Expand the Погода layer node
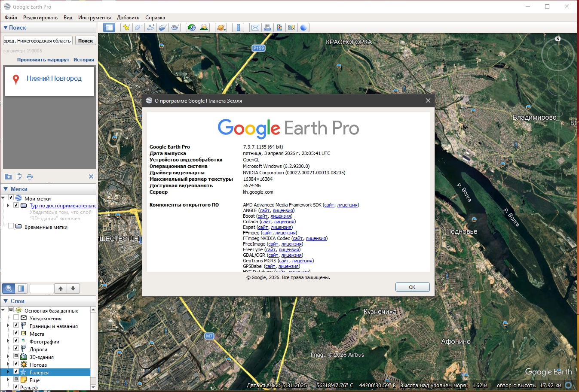Viewport: 579px width, 392px height. click(x=8, y=365)
